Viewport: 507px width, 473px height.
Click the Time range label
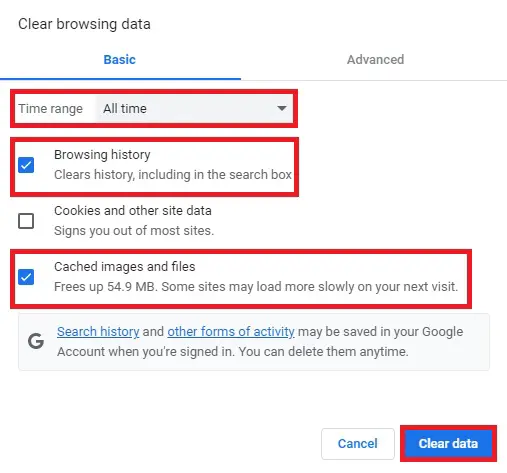coord(50,109)
